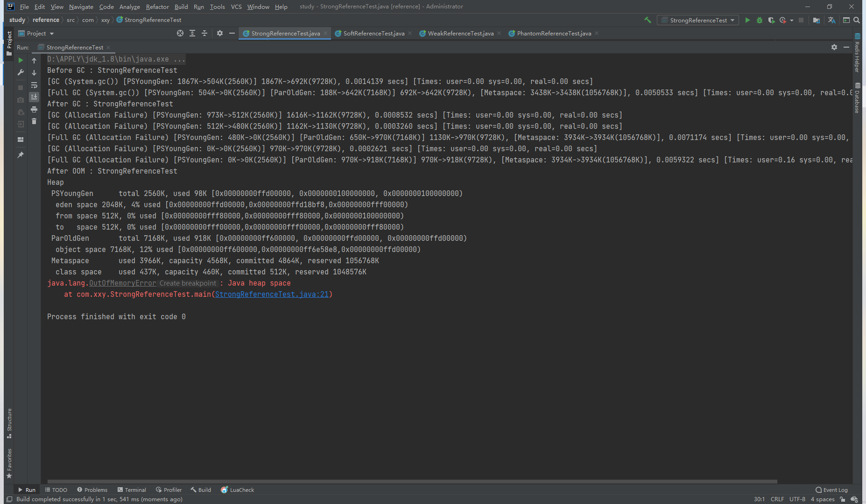Close the StrongReferenceTest.java tab
This screenshot has width=866, height=504.
[325, 33]
